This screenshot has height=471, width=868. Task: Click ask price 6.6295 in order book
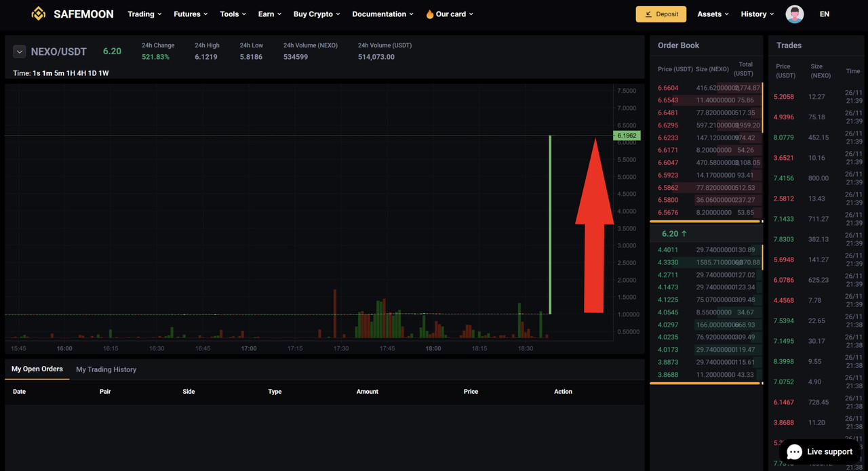(668, 125)
